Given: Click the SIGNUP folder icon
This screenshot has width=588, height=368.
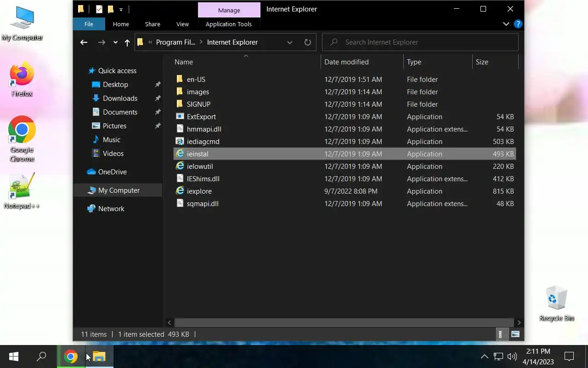Looking at the screenshot, I should (x=180, y=104).
